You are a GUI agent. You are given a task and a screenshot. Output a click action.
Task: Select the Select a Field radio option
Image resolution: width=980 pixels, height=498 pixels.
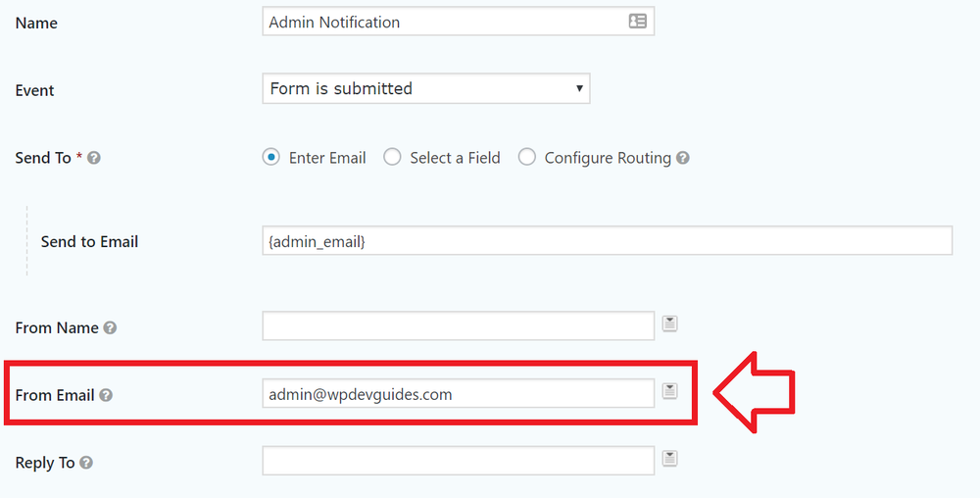pos(392,158)
